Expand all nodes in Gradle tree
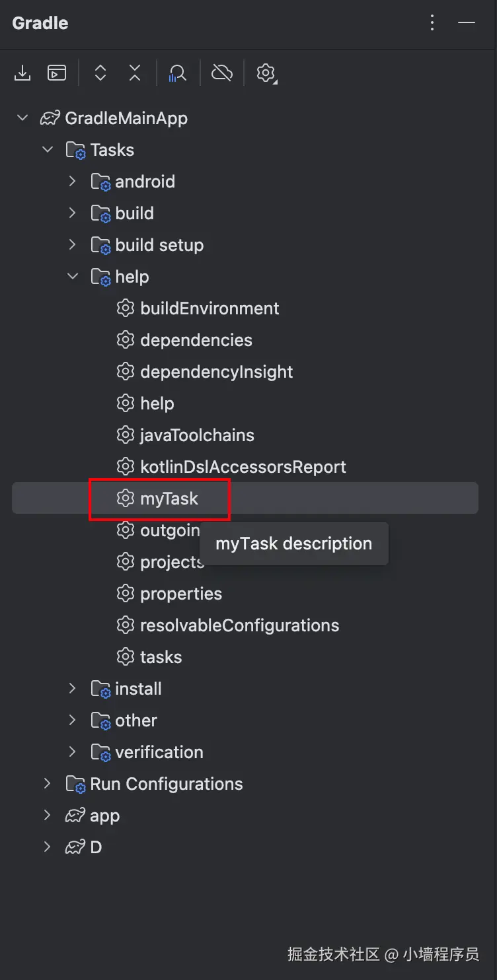 [100, 73]
